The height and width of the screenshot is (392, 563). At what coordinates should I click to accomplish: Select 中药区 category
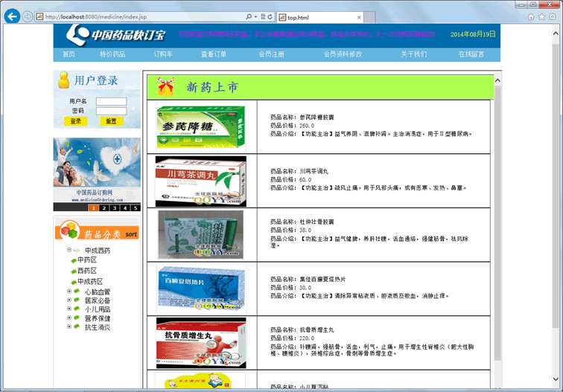pyautogui.click(x=87, y=260)
